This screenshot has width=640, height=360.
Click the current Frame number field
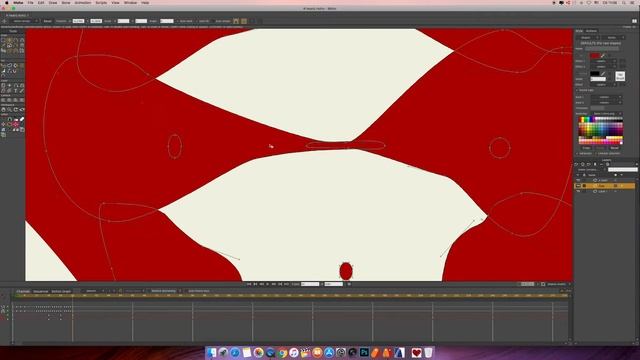(310, 284)
